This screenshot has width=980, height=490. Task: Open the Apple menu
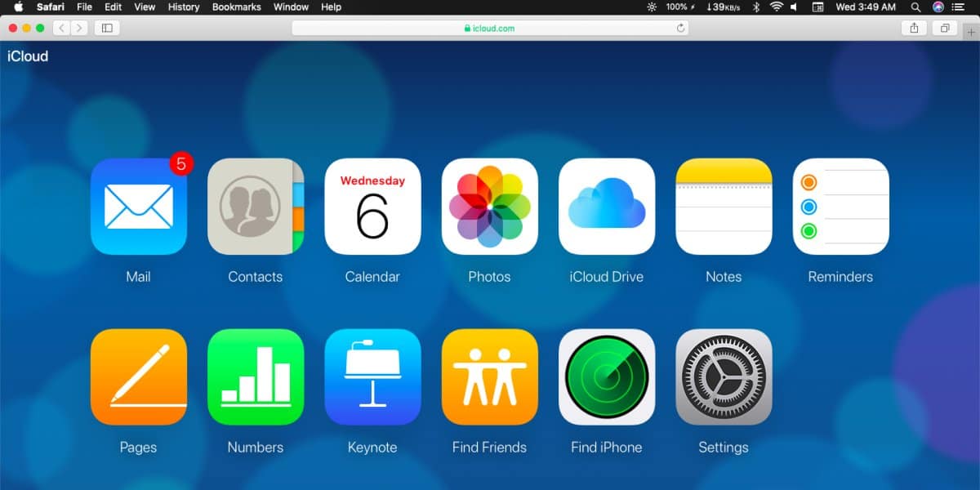[18, 7]
